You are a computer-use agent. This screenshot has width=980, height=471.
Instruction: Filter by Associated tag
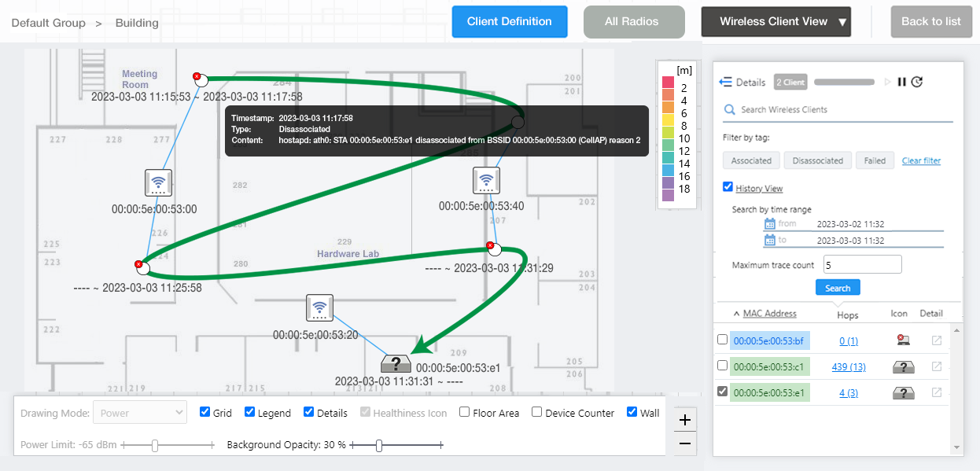tap(751, 160)
